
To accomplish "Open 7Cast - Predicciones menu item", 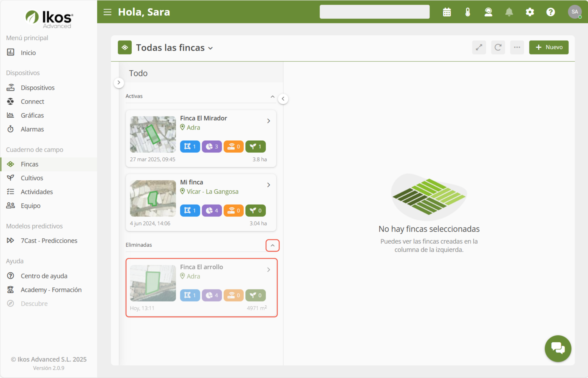I will (49, 241).
